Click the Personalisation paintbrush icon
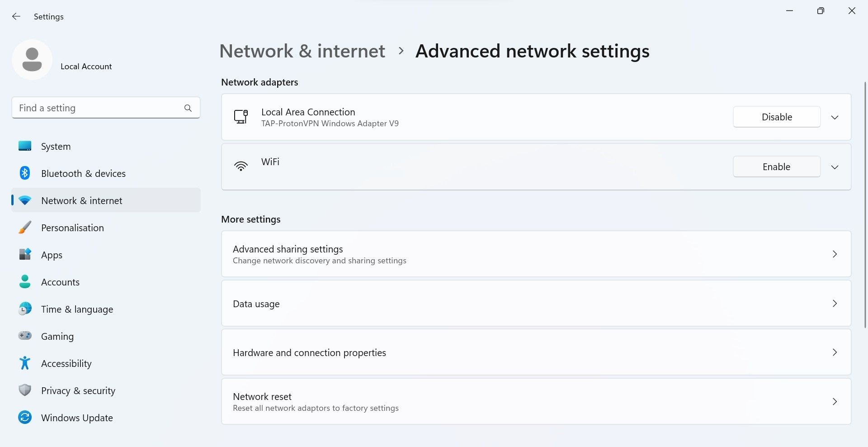 pos(25,228)
